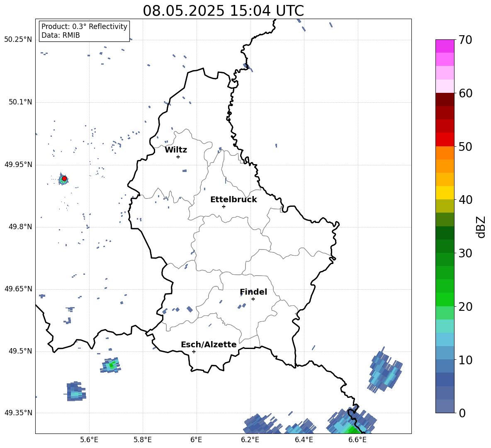
Task: Click the bright red colorbar segment above 50
Action: [x=445, y=140]
